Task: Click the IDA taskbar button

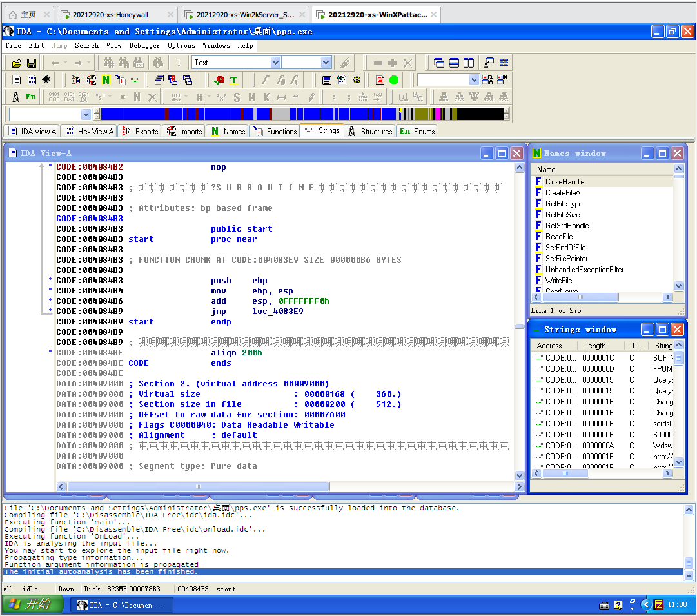Action: (121, 605)
